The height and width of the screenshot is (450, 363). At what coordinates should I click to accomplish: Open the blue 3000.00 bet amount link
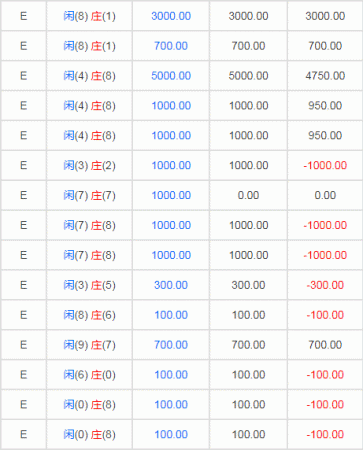tap(171, 16)
